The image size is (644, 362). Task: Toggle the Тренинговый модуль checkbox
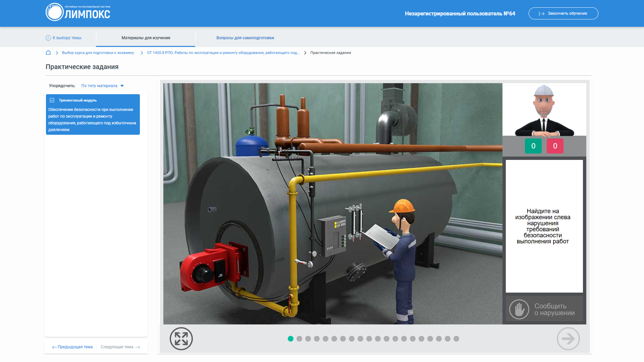click(x=52, y=100)
